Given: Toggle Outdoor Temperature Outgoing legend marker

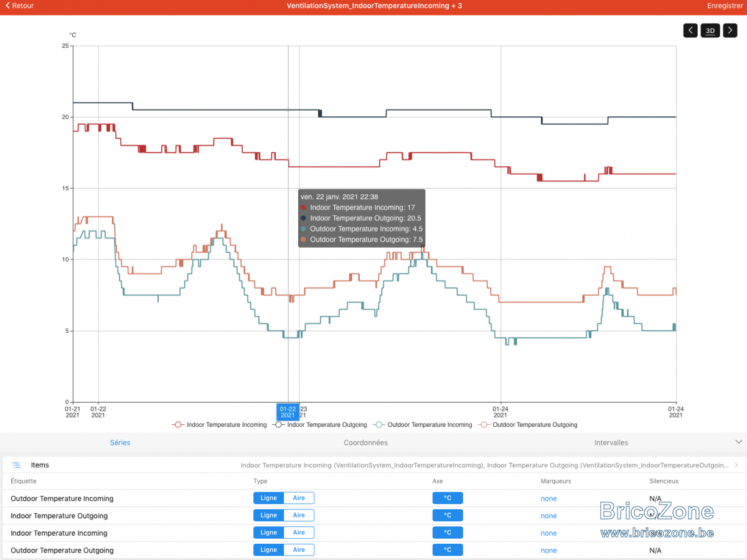Looking at the screenshot, I should 484,425.
